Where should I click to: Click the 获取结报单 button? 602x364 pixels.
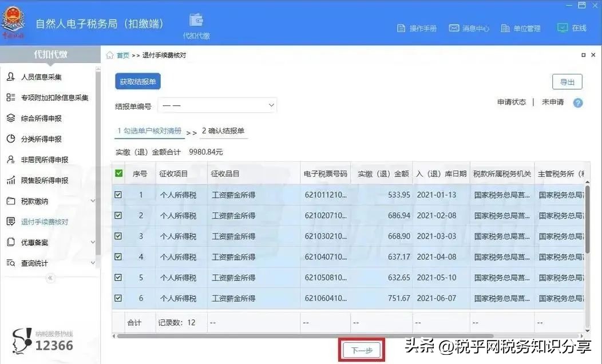click(136, 81)
